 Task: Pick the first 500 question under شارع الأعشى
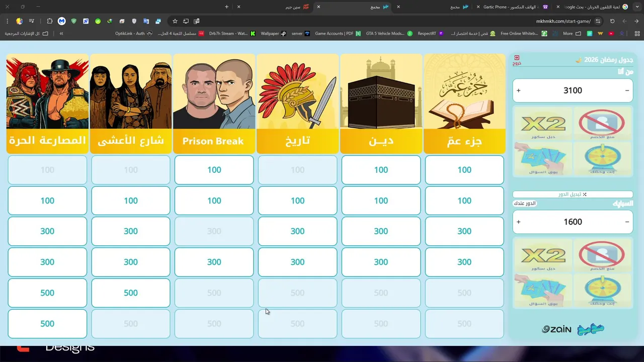pos(131,293)
